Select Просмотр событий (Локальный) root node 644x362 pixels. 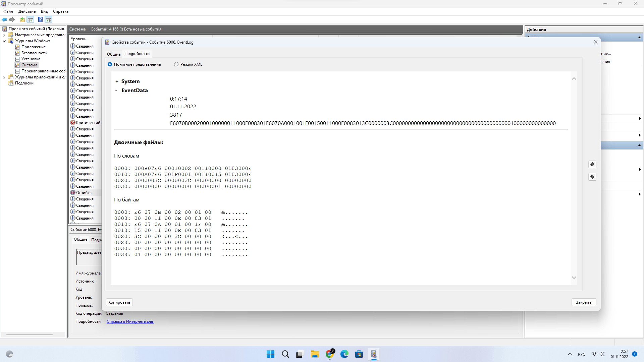(x=37, y=29)
